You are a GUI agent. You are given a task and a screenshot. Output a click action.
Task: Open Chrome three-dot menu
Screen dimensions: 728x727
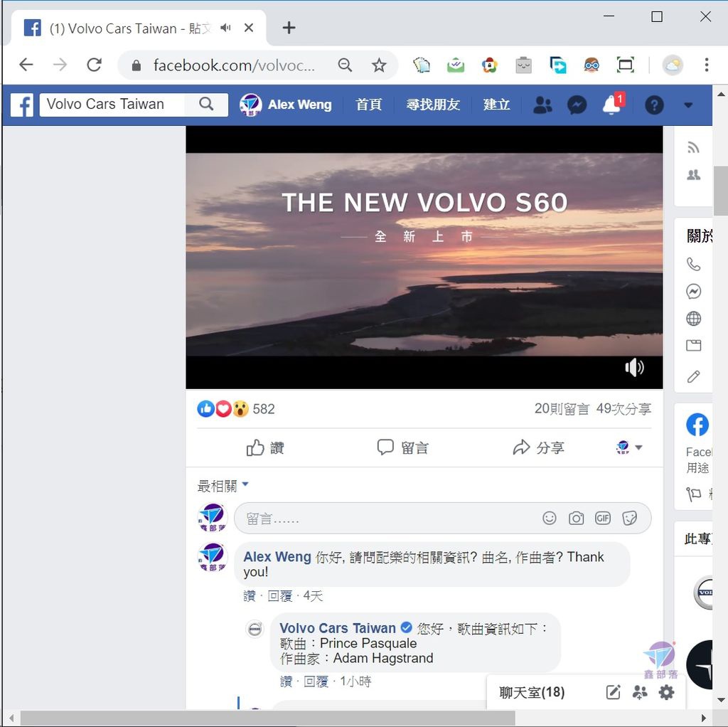(x=706, y=65)
